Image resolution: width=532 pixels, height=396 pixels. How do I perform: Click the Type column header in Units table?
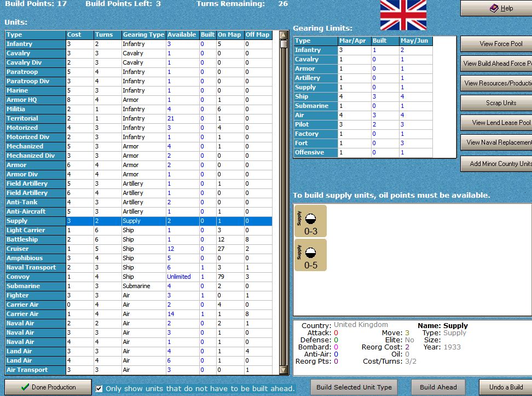click(35, 35)
